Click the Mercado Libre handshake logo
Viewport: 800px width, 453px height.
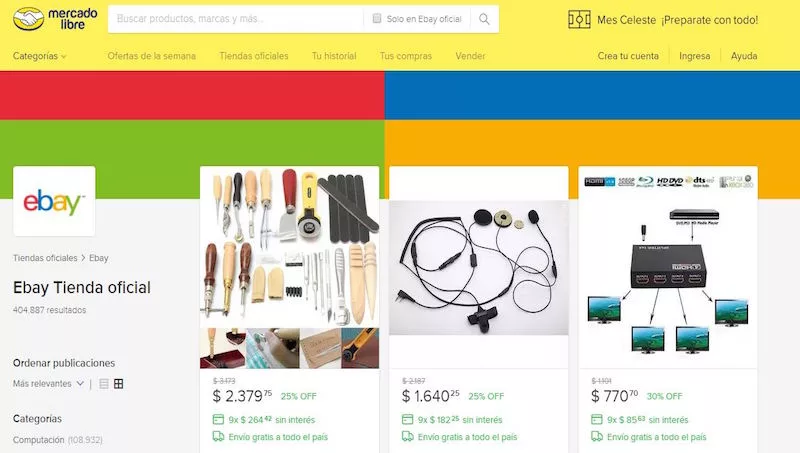point(28,19)
